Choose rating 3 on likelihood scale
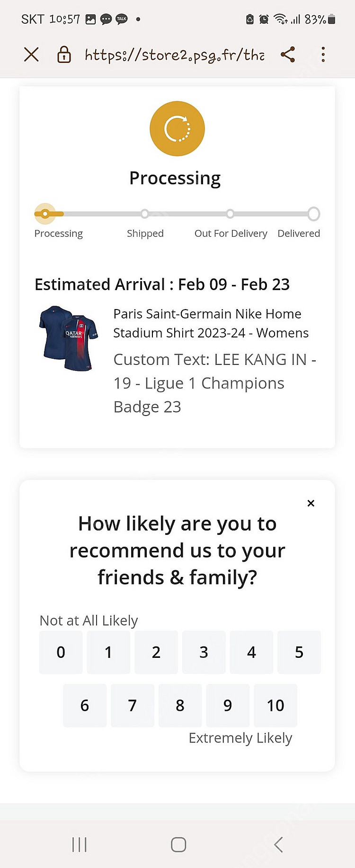This screenshot has width=355, height=868. click(x=204, y=652)
